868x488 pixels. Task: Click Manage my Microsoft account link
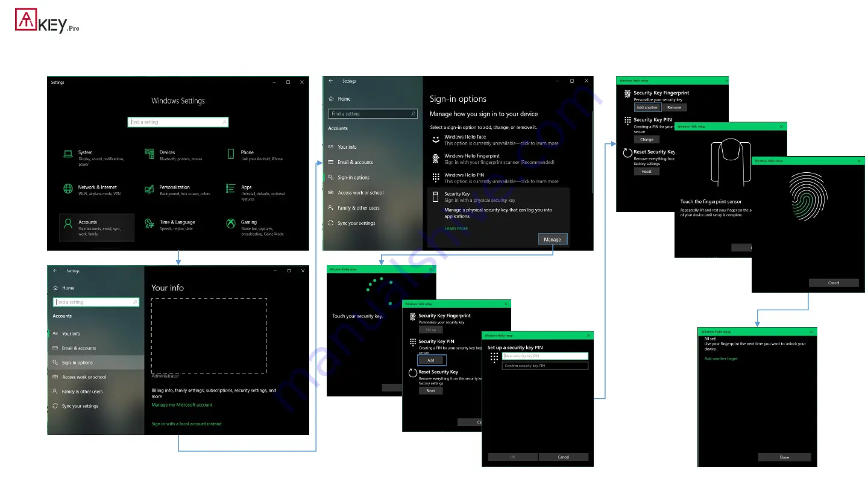point(182,405)
